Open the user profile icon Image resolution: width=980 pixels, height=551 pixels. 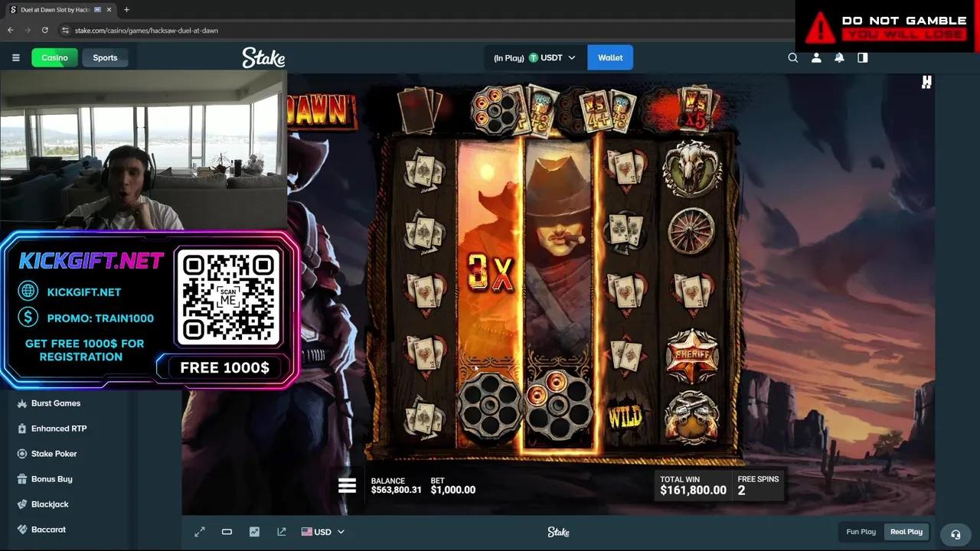tap(816, 57)
